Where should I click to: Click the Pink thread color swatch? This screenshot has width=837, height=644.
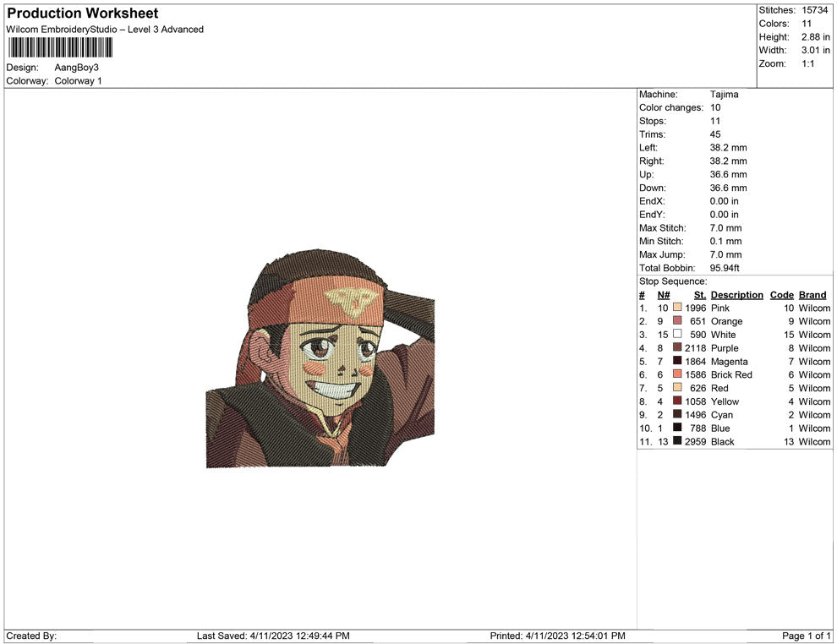(x=677, y=308)
